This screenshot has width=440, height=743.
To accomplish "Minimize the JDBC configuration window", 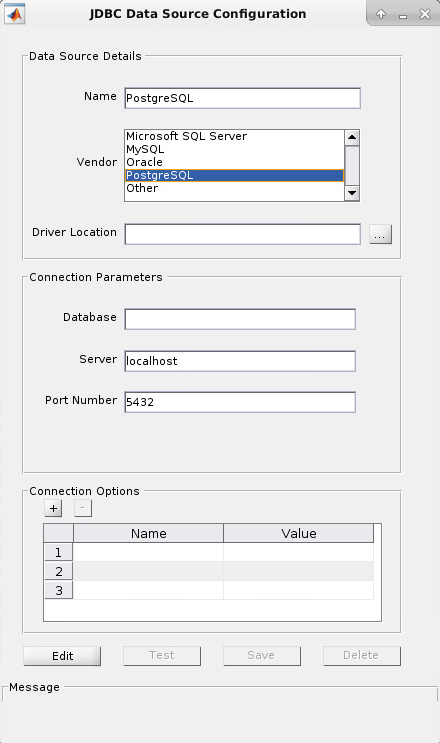I will [403, 15].
